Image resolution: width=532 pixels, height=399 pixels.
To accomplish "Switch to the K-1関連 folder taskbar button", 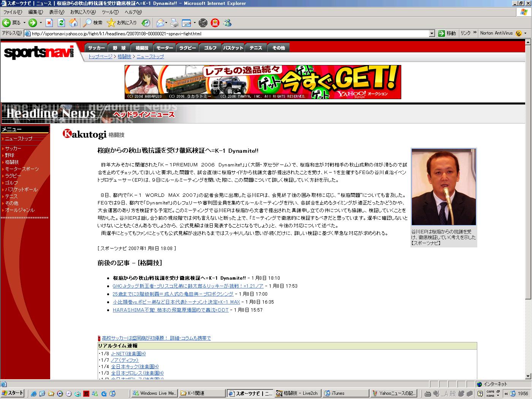I will [x=203, y=393].
